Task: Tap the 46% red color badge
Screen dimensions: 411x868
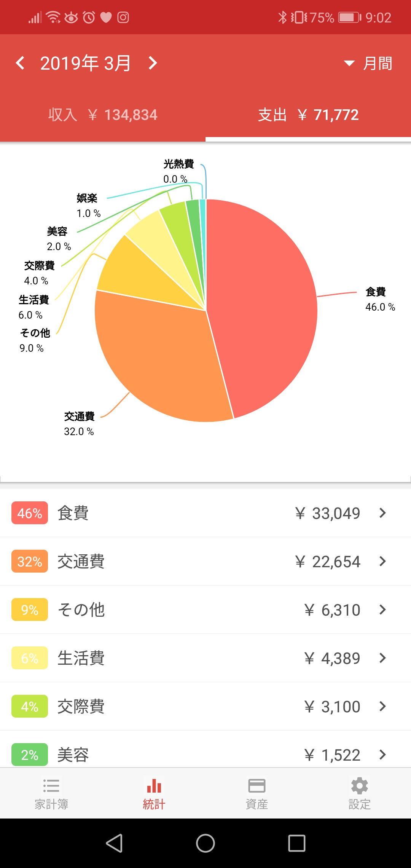Action: coord(30,513)
